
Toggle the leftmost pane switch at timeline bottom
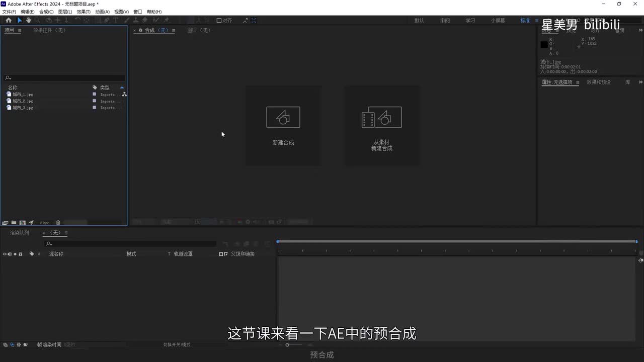[x=5, y=345]
